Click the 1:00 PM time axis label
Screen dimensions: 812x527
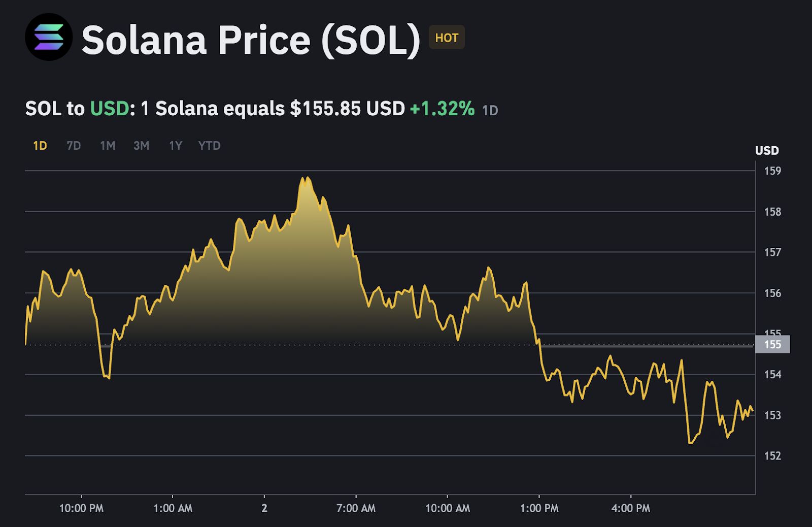pos(539,508)
